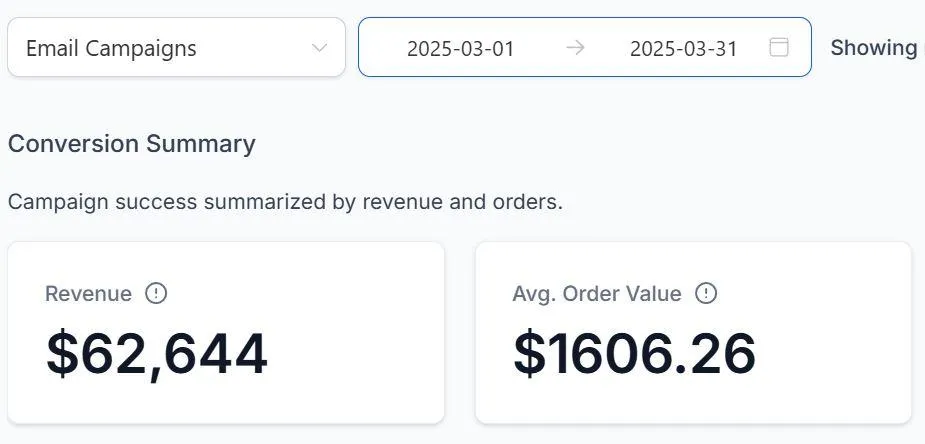
Task: Open the calendar icon in date range
Action: (779, 47)
